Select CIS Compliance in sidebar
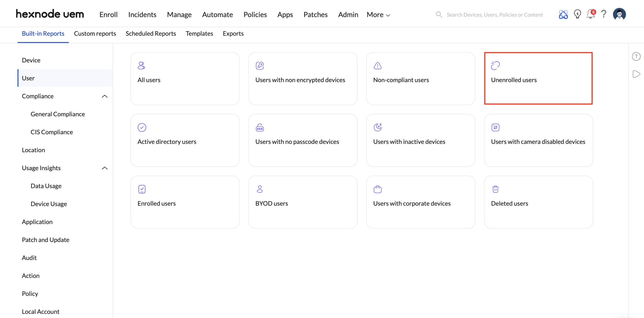 click(52, 132)
